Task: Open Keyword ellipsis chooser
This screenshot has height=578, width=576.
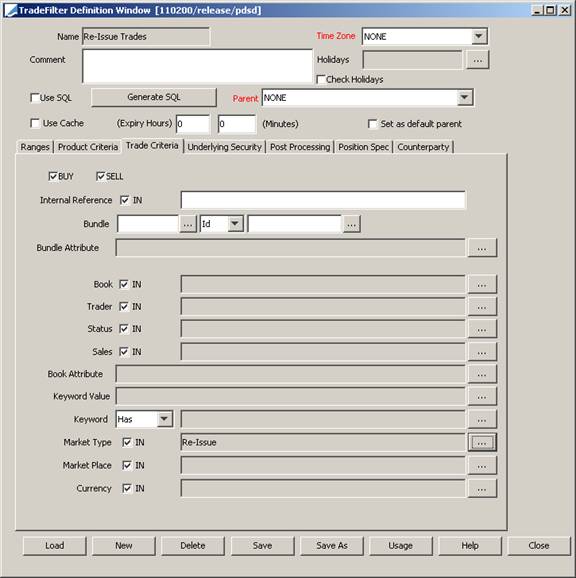Action: click(x=482, y=419)
